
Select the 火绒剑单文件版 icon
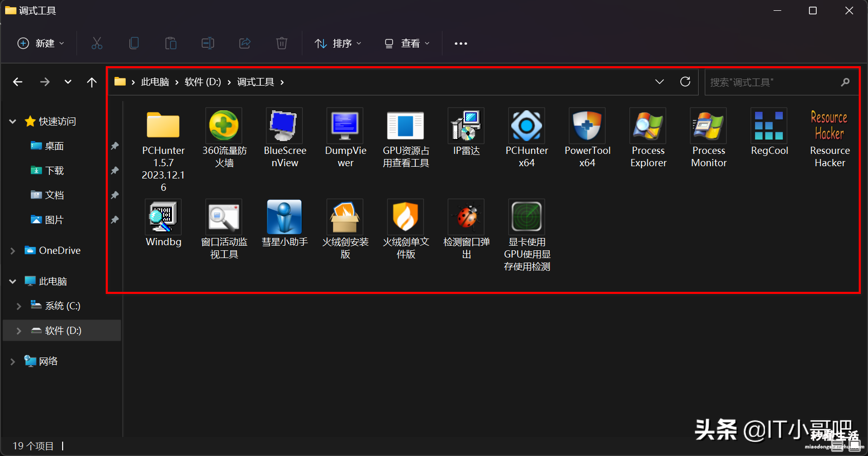(x=406, y=217)
